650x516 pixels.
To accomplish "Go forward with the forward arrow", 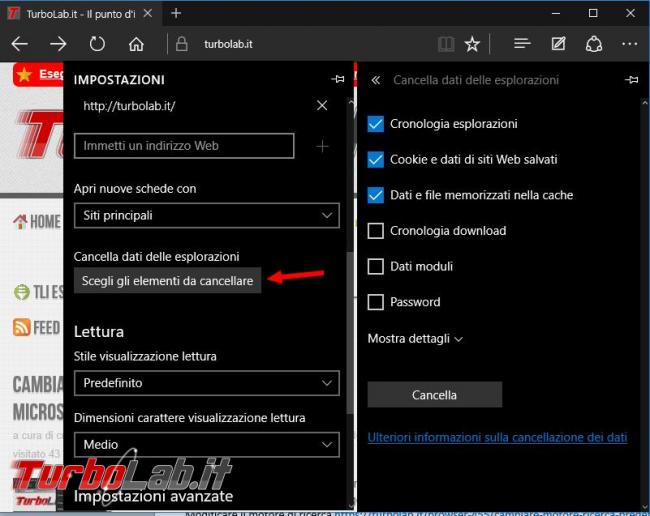I will pos(58,44).
